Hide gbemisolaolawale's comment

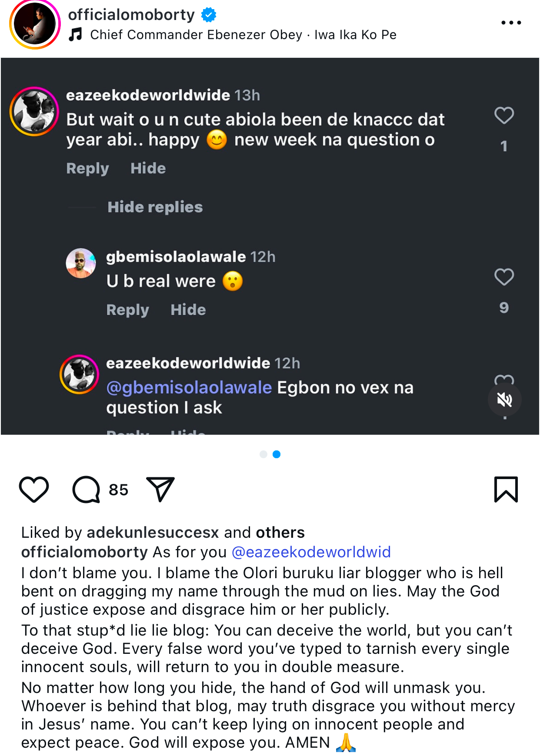(188, 310)
